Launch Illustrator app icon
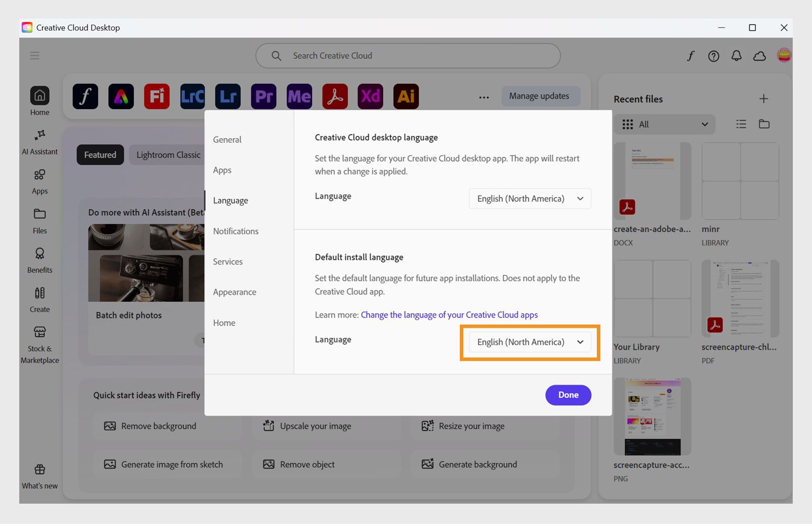The height and width of the screenshot is (524, 812). [x=406, y=96]
